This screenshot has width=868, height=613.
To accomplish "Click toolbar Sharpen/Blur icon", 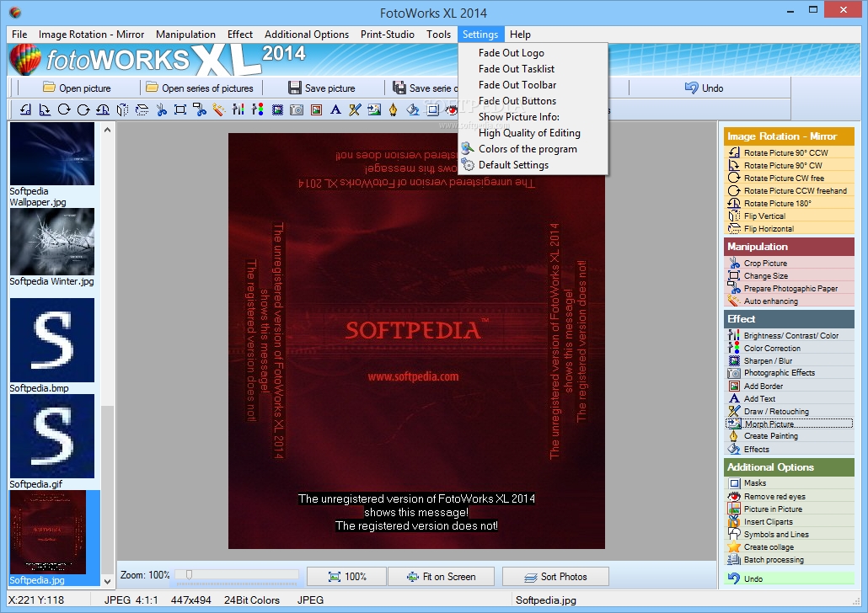I will (x=277, y=109).
